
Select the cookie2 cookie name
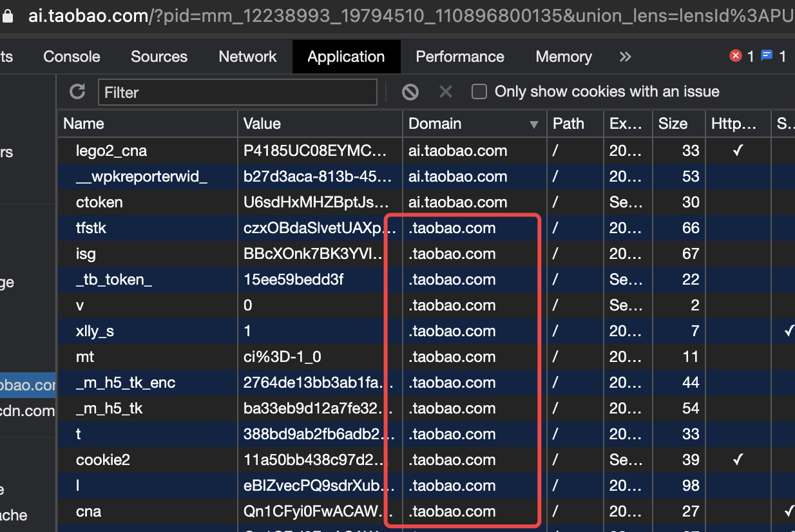coord(103,460)
